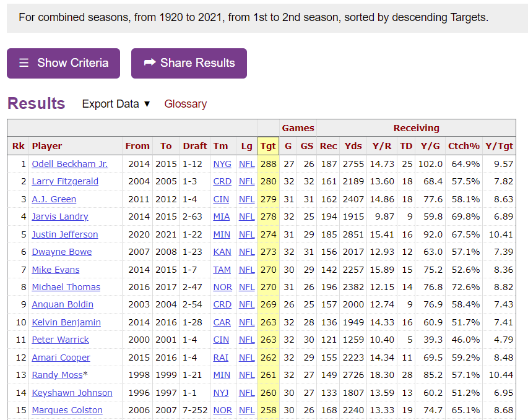Expand the Export Data dropdown
This screenshot has height=420, width=528.
tap(116, 104)
